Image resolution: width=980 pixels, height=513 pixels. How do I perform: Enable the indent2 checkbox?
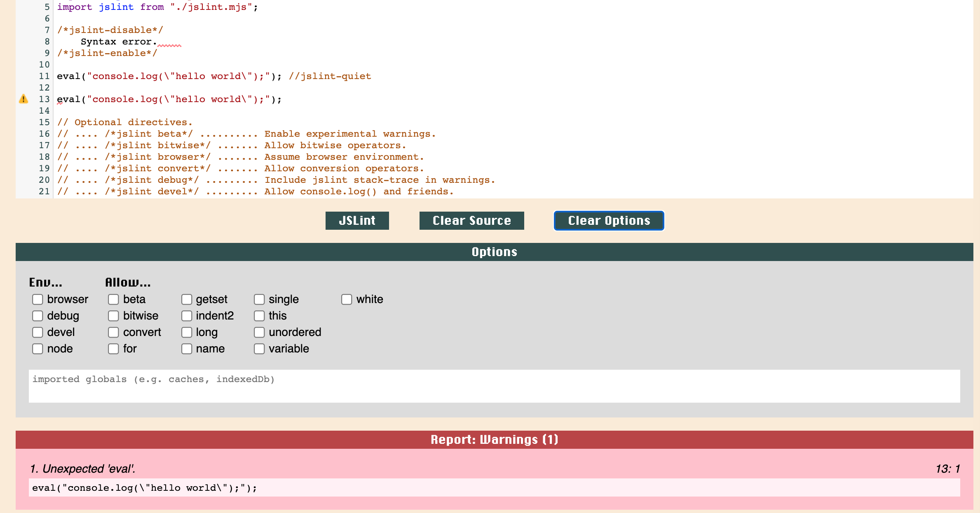coord(187,316)
